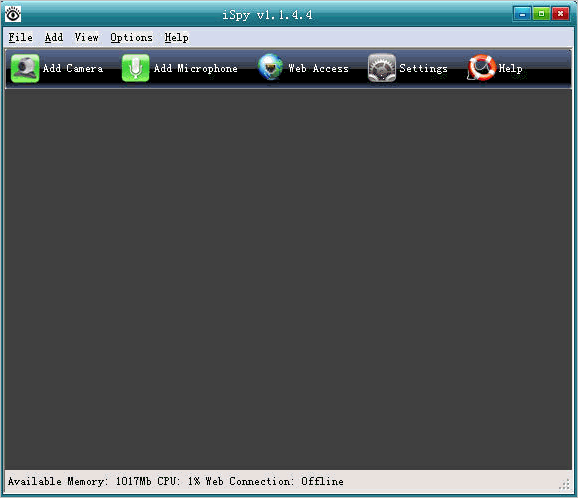This screenshot has height=498, width=578.
Task: Maximize the iSpy window
Action: [541, 14]
